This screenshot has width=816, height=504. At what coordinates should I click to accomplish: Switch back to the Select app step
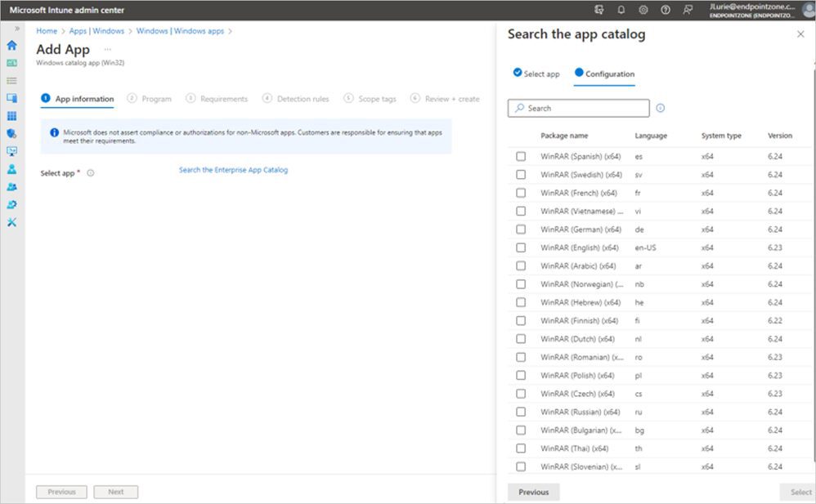click(x=537, y=74)
